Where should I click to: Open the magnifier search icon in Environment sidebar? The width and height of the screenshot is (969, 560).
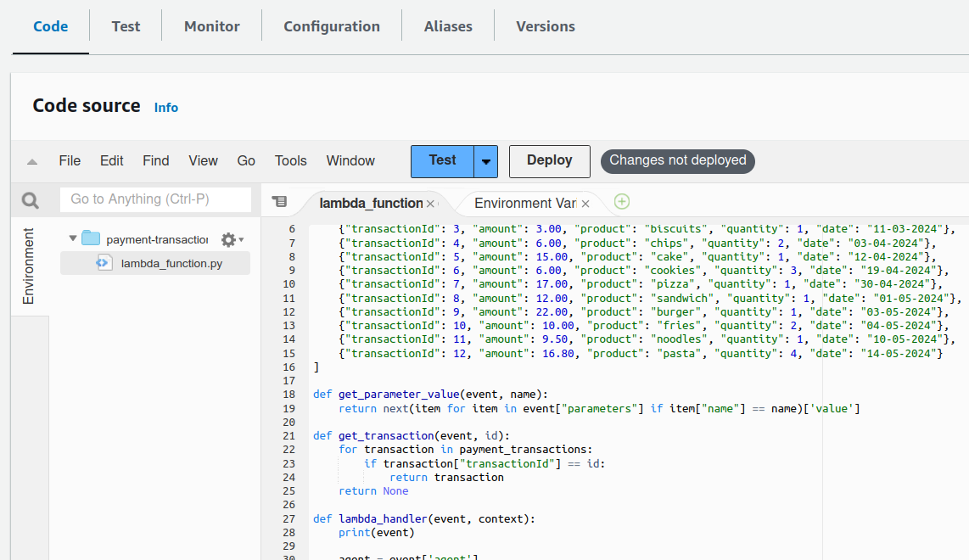(30, 199)
